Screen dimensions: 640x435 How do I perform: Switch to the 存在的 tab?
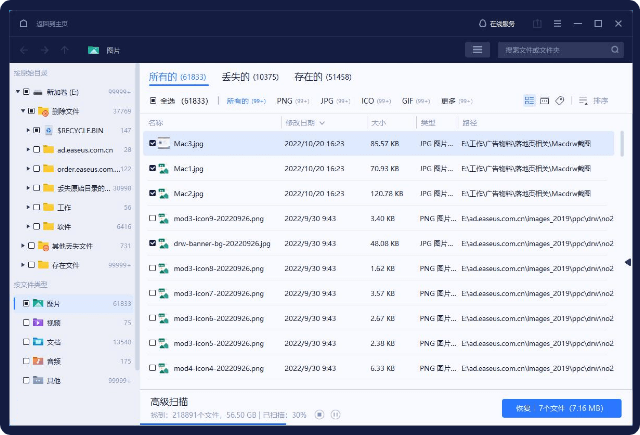[320, 77]
